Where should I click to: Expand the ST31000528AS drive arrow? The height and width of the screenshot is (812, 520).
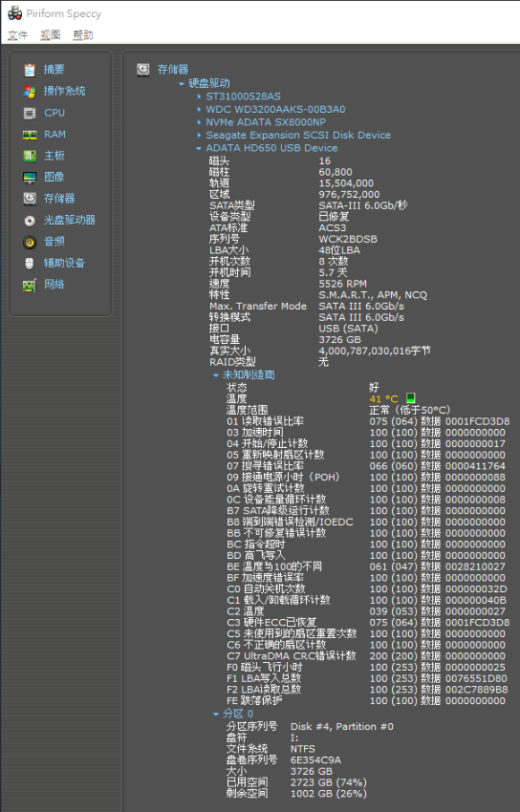(x=199, y=96)
